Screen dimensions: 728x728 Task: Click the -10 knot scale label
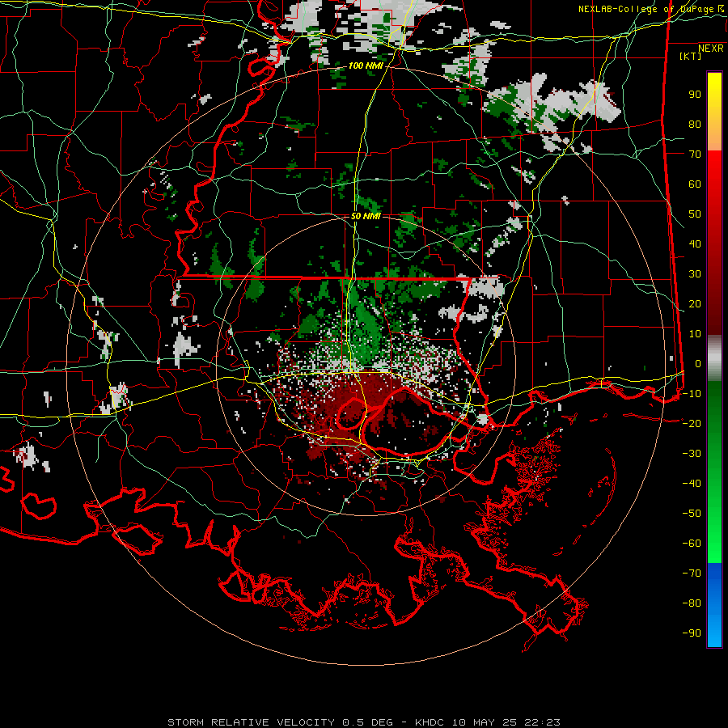pyautogui.click(x=692, y=394)
